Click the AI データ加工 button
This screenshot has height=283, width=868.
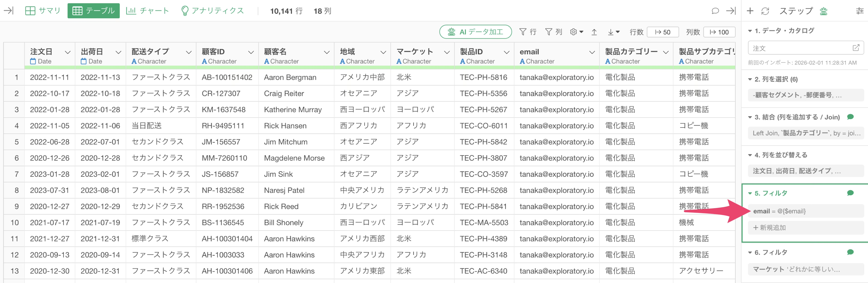click(x=475, y=32)
